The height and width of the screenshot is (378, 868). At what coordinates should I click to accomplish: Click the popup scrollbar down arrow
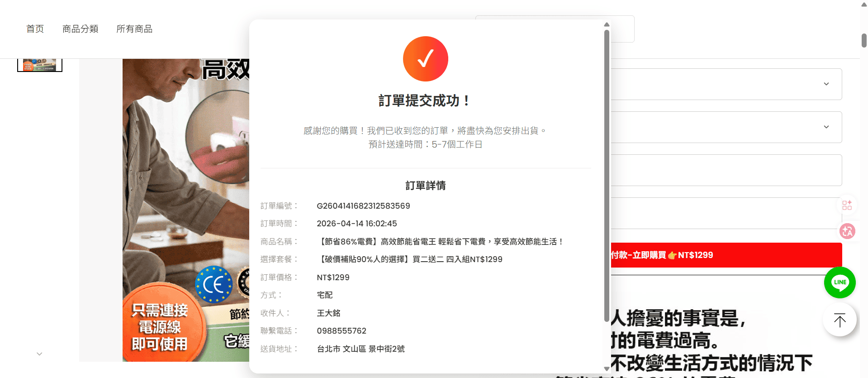coord(607,368)
